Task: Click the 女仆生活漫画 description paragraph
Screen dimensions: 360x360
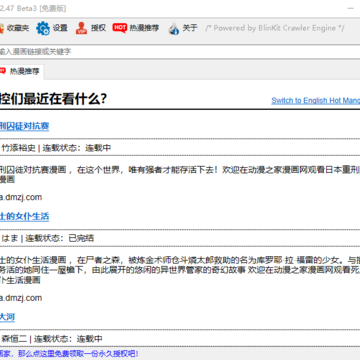Action: pyautogui.click(x=180, y=270)
